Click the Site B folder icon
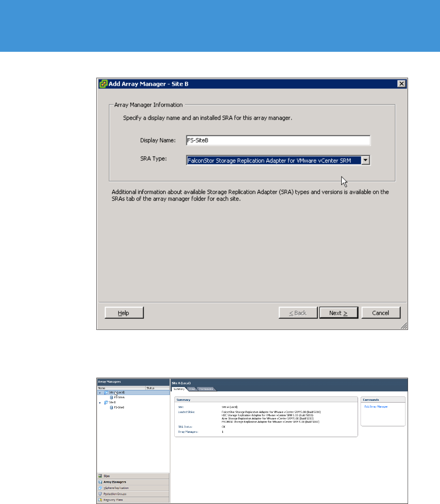Screen dimensions: 440x504 [106, 403]
